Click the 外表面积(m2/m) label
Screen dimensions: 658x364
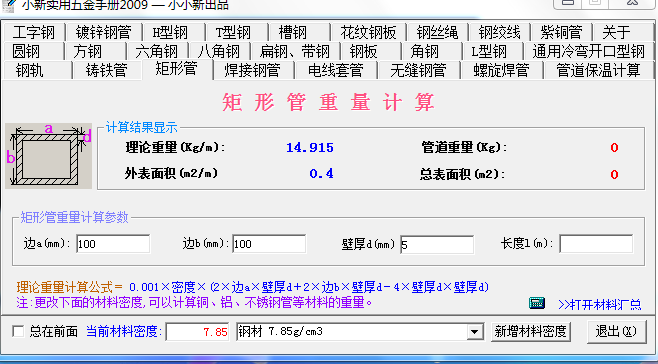click(x=171, y=173)
